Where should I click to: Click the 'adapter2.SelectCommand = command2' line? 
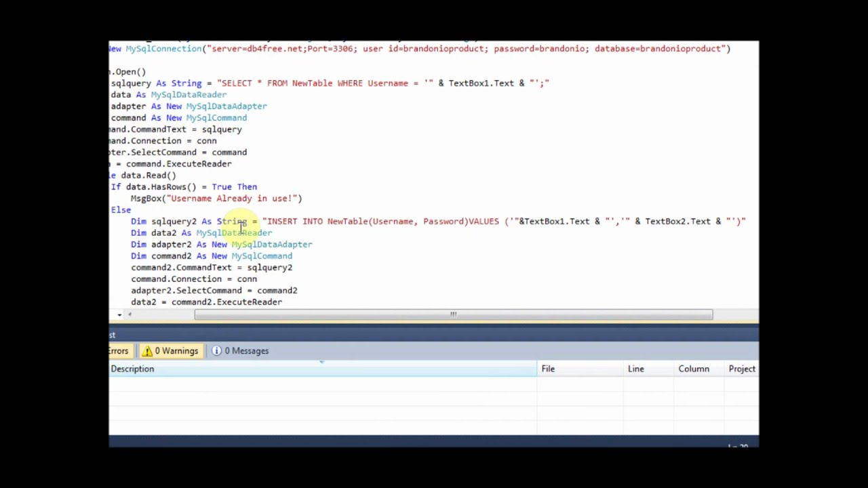tap(214, 290)
